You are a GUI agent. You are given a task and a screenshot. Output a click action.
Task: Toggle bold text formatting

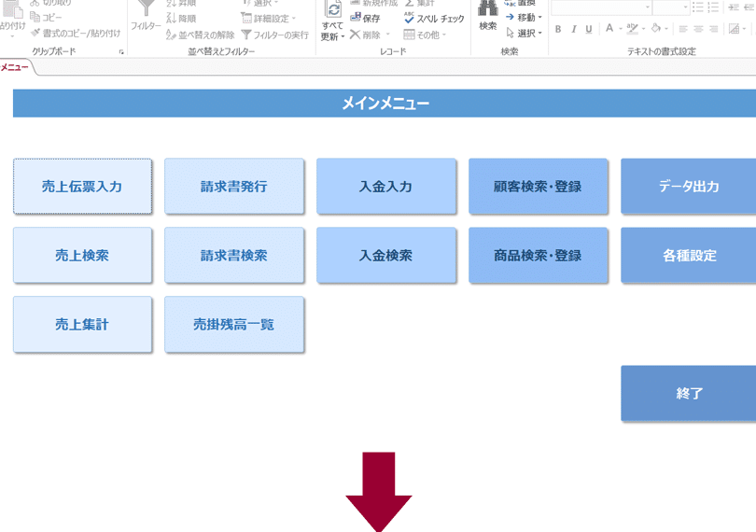point(558,29)
